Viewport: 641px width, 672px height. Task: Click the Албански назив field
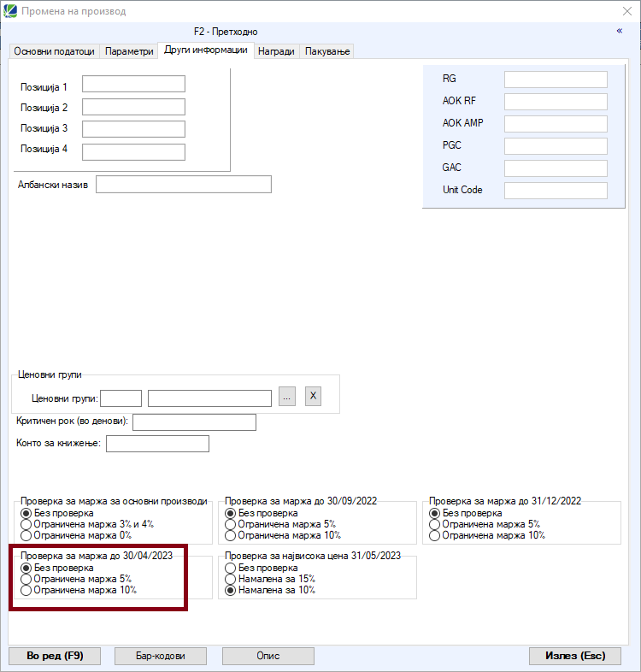pos(184,185)
